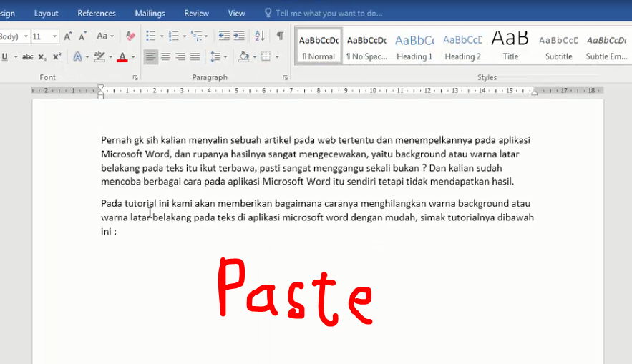The width and height of the screenshot is (632, 364).
Task: Expand highlight color dropdown arrow
Action: click(110, 57)
